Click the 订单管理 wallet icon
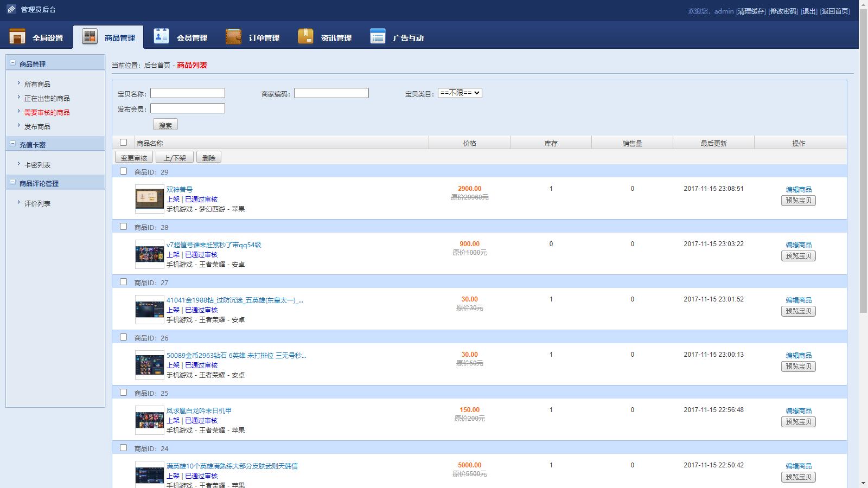The image size is (868, 488). click(x=233, y=37)
